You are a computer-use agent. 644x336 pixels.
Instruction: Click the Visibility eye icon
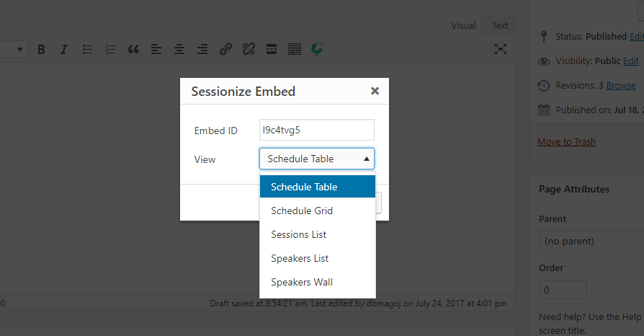point(544,61)
